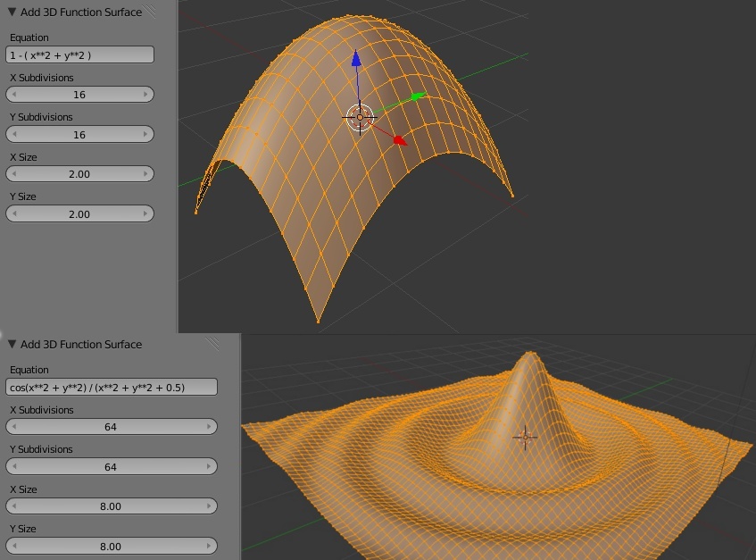Decrease top panel X Subdivisions value 16
The height and width of the screenshot is (560, 756).
14,95
